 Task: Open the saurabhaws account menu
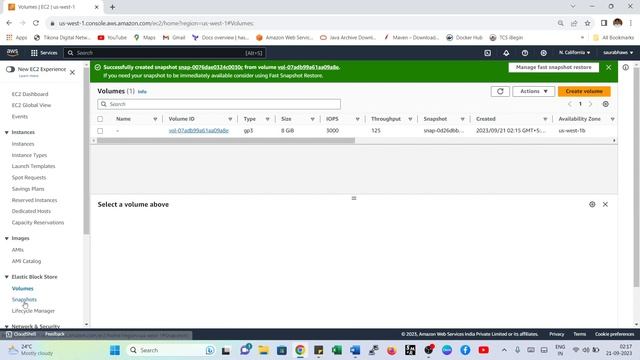pyautogui.click(x=618, y=53)
